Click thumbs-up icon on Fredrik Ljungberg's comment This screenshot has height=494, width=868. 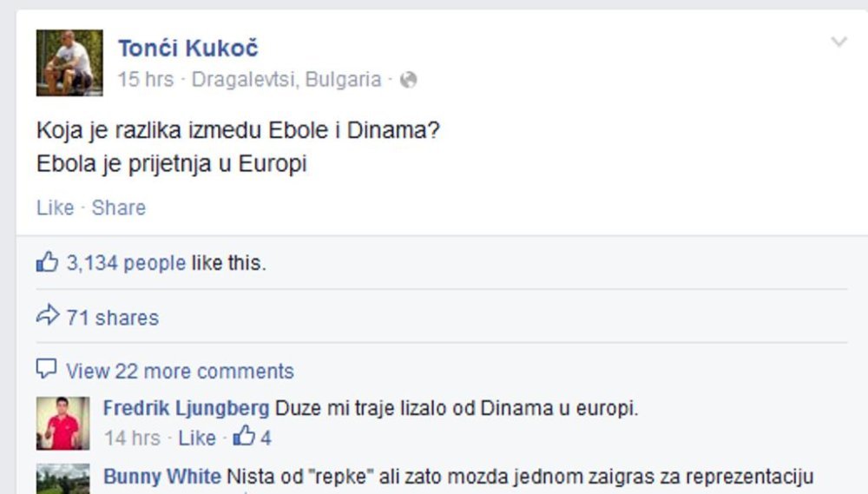point(244,436)
